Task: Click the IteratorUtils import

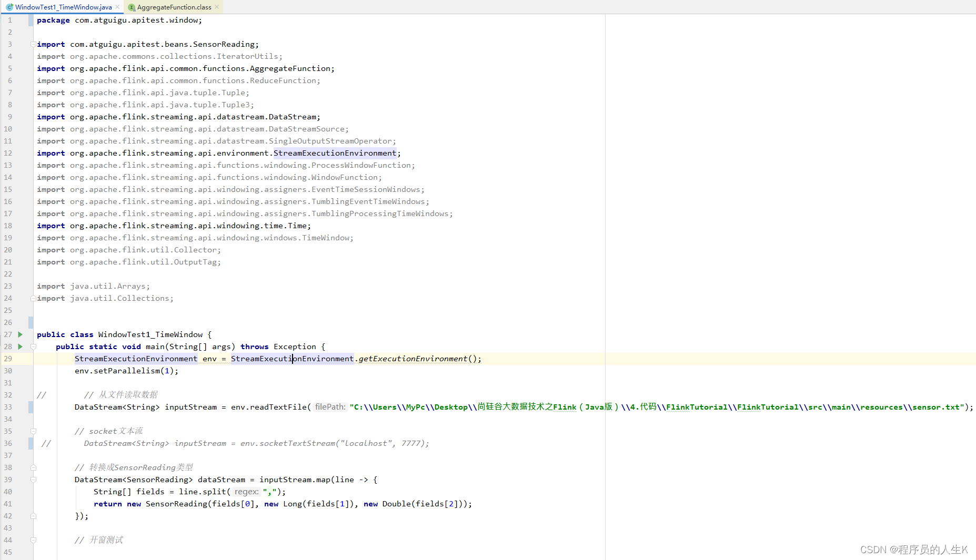Action: [247, 56]
